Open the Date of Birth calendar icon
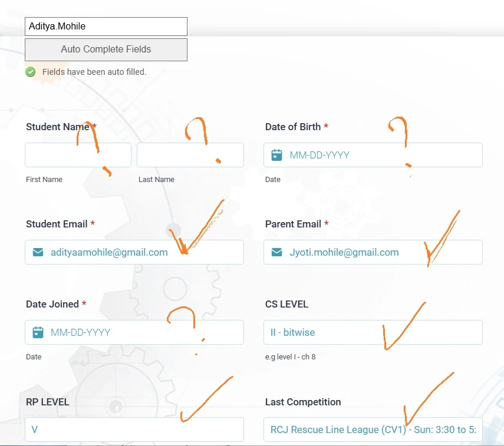Image resolution: width=504 pixels, height=446 pixels. pyautogui.click(x=276, y=155)
